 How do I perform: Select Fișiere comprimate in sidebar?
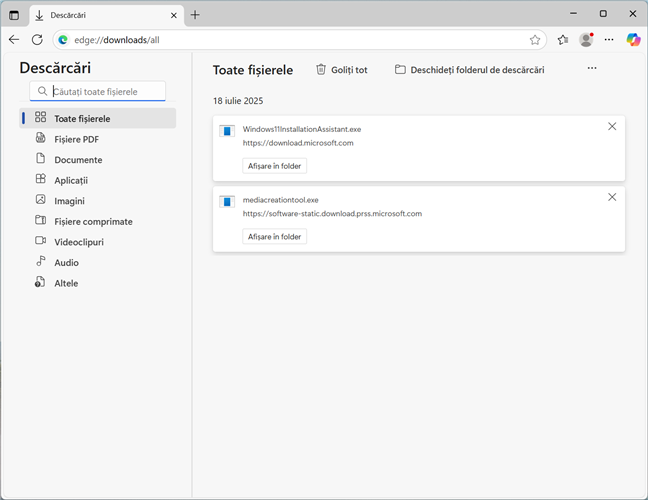point(93,221)
